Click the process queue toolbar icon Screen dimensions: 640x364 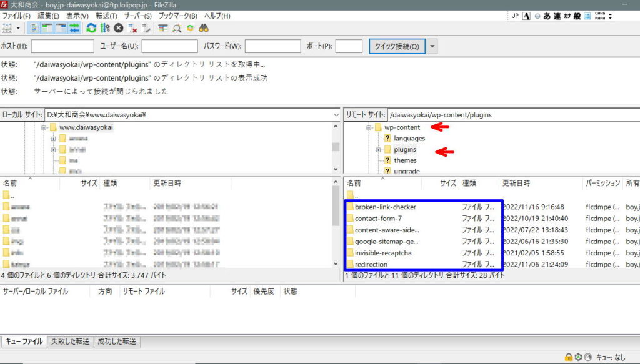click(x=104, y=28)
